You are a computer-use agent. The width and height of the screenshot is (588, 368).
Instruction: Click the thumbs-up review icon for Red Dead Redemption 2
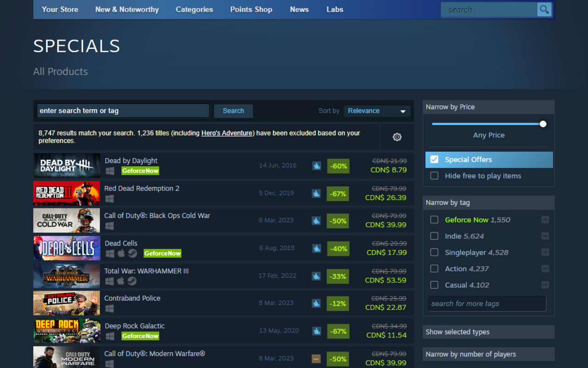pos(316,193)
